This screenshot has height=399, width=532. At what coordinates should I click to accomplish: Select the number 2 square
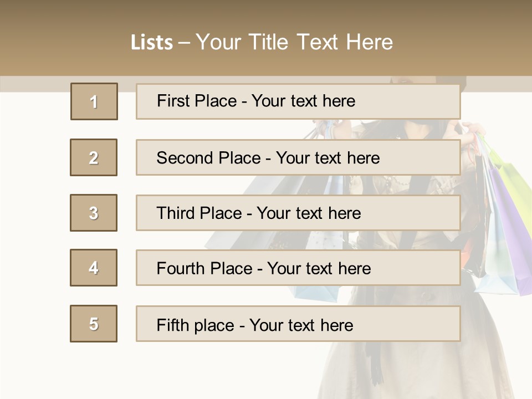click(x=94, y=157)
